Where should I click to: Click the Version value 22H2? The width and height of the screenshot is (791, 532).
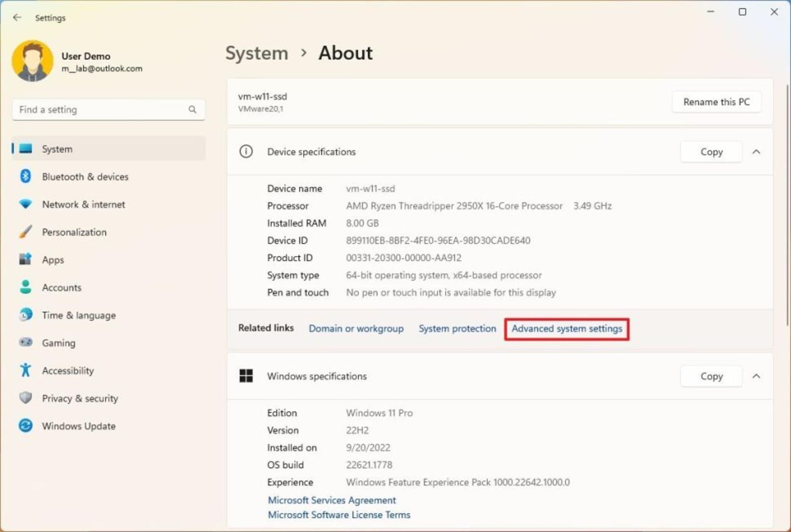pyautogui.click(x=357, y=430)
